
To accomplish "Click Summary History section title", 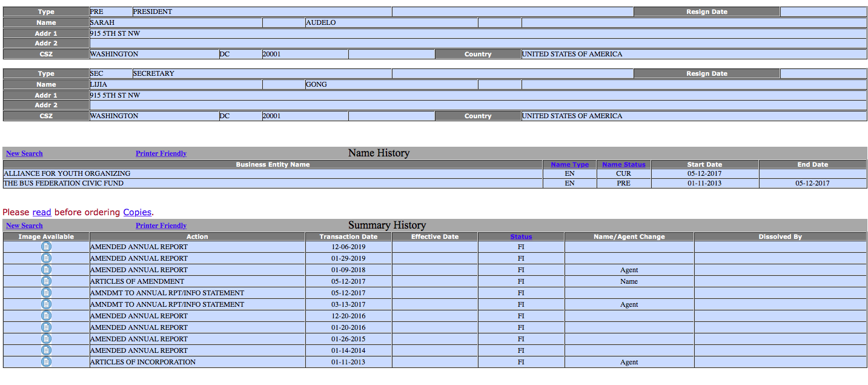I will pos(387,225).
